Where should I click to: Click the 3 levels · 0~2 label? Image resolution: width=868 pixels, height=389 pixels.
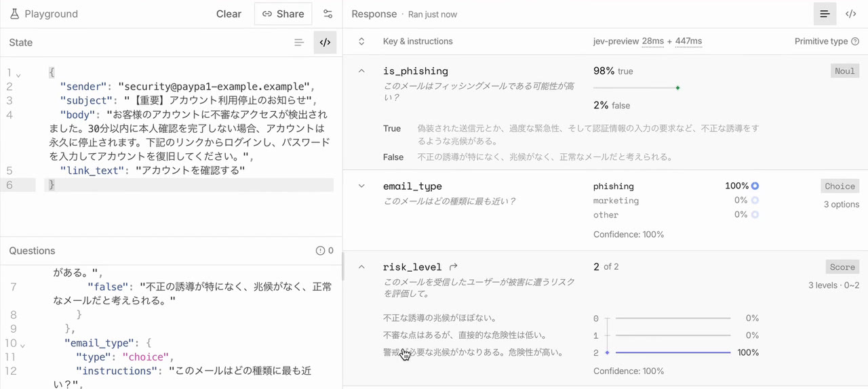click(x=834, y=285)
